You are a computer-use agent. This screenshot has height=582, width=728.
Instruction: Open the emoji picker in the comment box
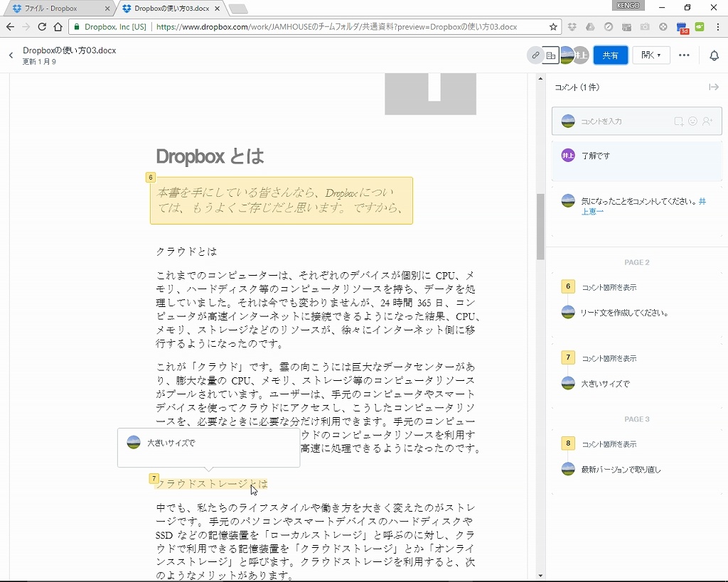(x=692, y=121)
